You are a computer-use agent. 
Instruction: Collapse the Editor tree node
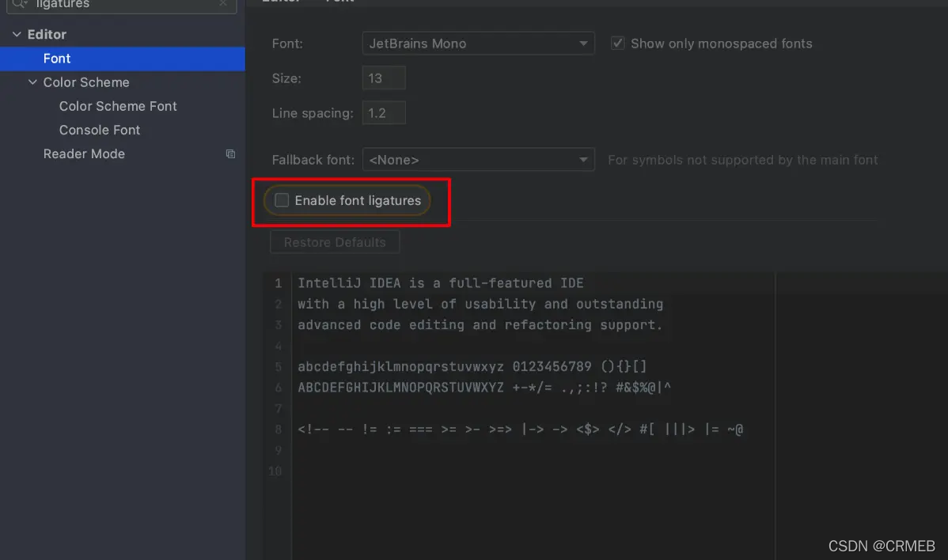(17, 35)
